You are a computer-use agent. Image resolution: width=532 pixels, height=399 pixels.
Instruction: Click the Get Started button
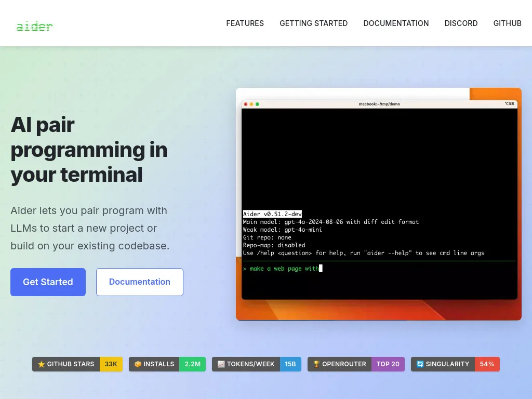click(x=48, y=282)
